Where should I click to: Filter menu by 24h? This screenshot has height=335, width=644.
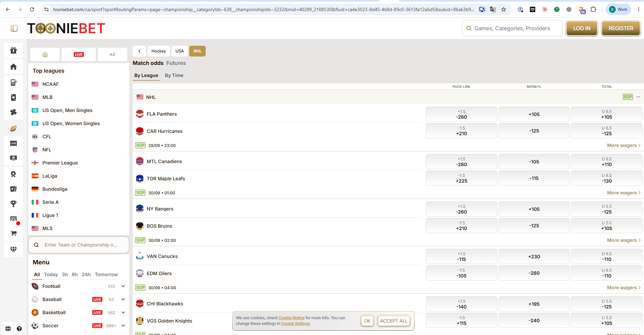[x=86, y=274]
